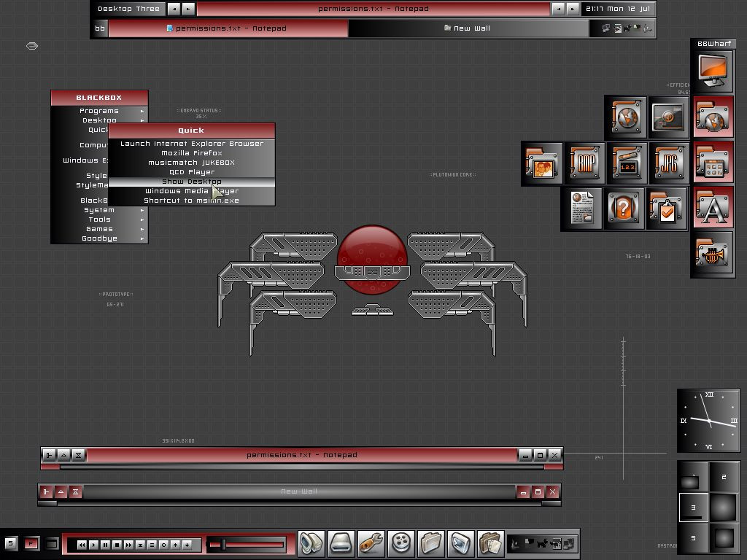Click the monitor icon atop BBWharf
This screenshot has width=747, height=560.
click(x=713, y=70)
